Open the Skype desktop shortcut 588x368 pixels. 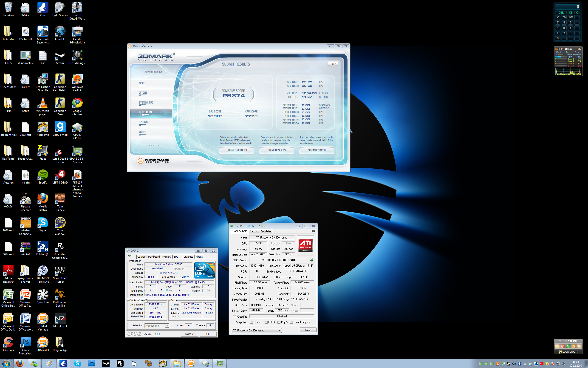43,225
